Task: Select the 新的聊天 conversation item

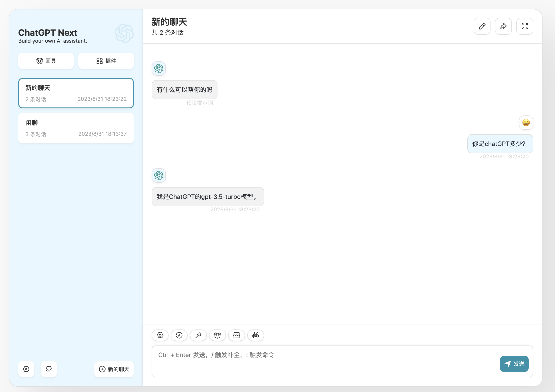Action: (x=76, y=93)
